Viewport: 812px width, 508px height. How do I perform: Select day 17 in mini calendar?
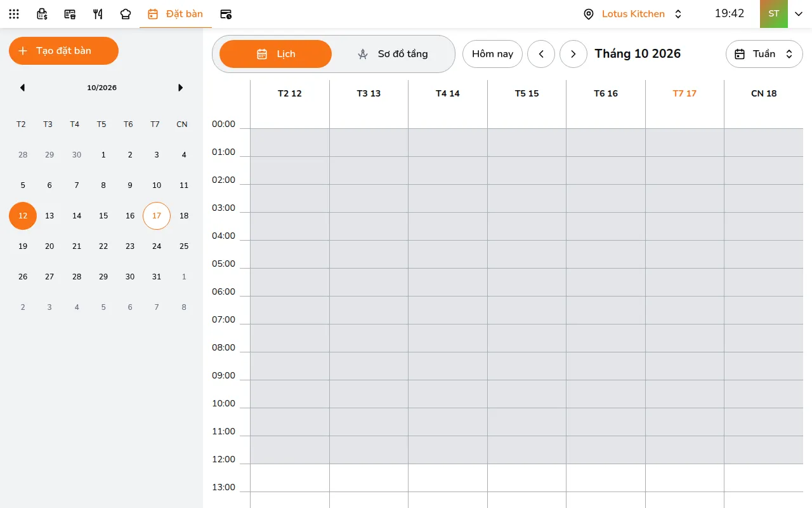157,216
